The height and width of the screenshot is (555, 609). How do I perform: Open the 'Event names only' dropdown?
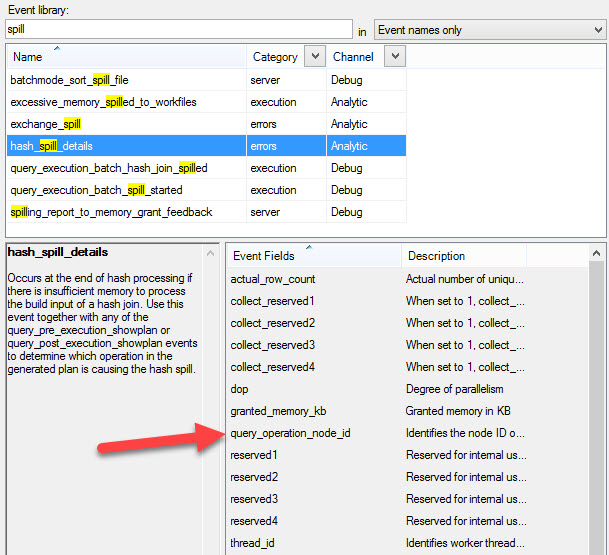point(489,30)
